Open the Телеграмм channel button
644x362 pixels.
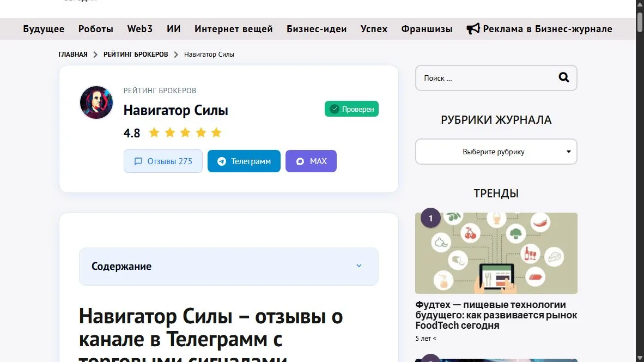[244, 161]
